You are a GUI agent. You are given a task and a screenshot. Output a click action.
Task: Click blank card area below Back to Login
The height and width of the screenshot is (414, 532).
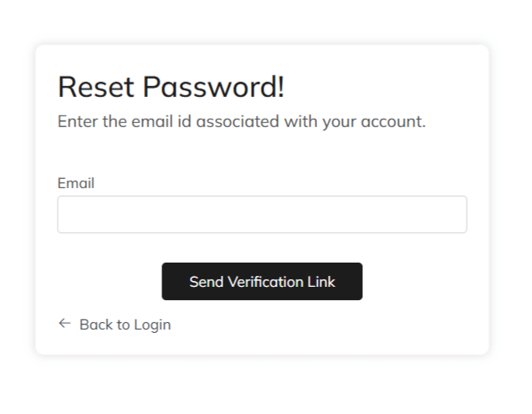pyautogui.click(x=262, y=345)
